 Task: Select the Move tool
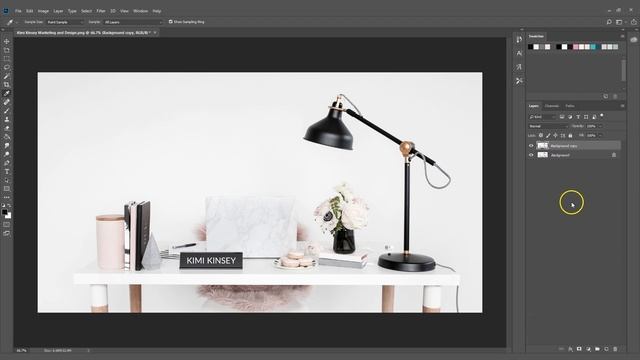(x=7, y=41)
